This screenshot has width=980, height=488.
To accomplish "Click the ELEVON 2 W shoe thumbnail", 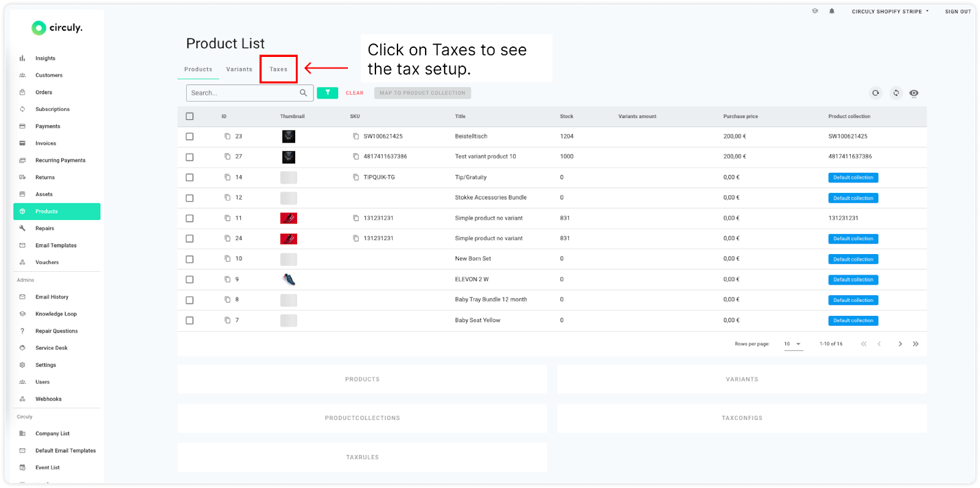I will (x=288, y=279).
